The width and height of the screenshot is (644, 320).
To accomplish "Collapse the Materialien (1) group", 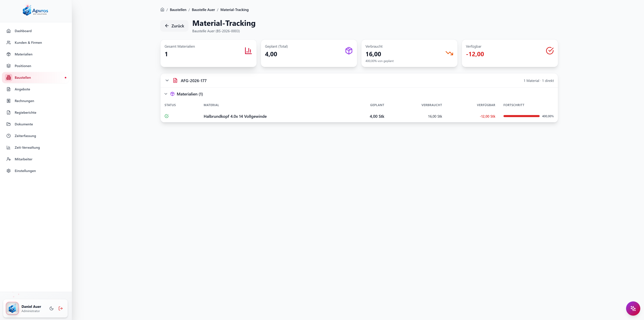I will (166, 94).
